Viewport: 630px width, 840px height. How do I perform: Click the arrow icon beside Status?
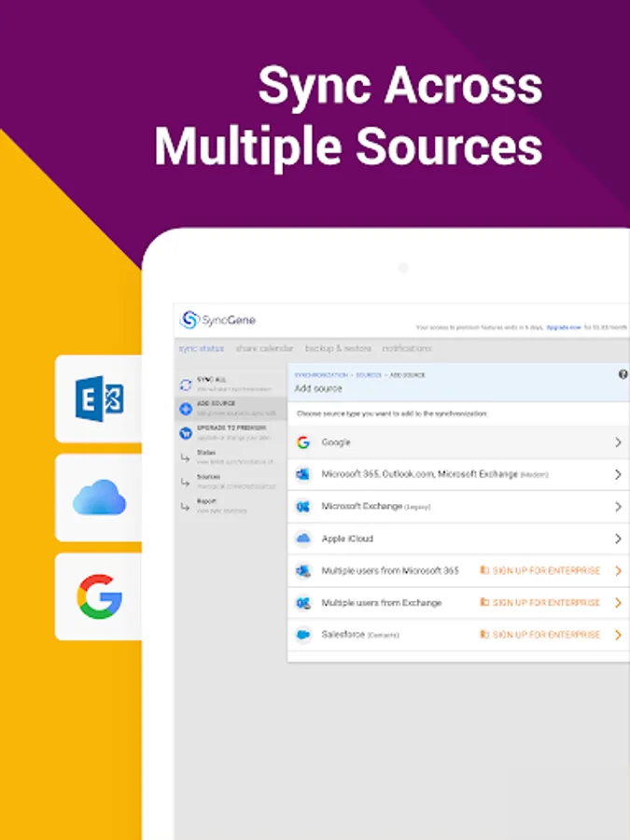click(186, 458)
